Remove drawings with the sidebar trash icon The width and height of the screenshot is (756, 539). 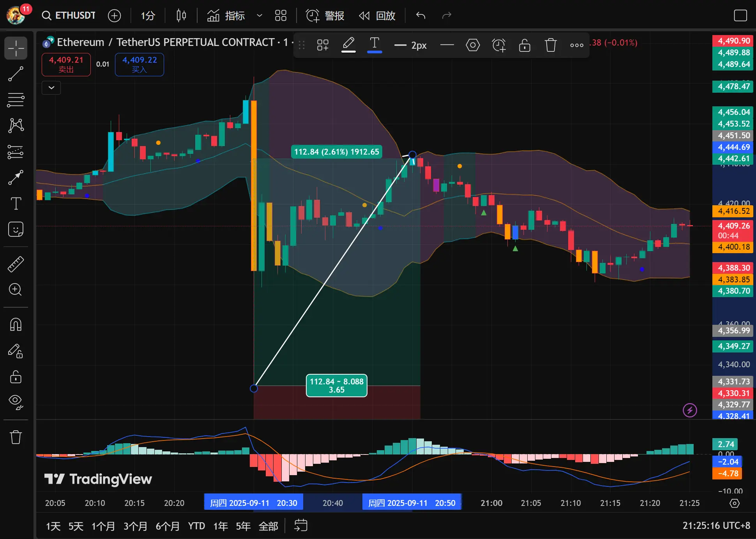(16, 437)
